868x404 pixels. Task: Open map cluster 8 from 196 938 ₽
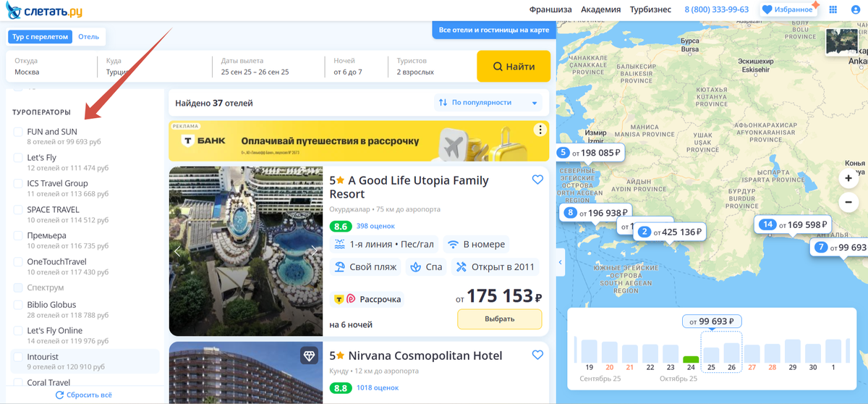coord(595,213)
